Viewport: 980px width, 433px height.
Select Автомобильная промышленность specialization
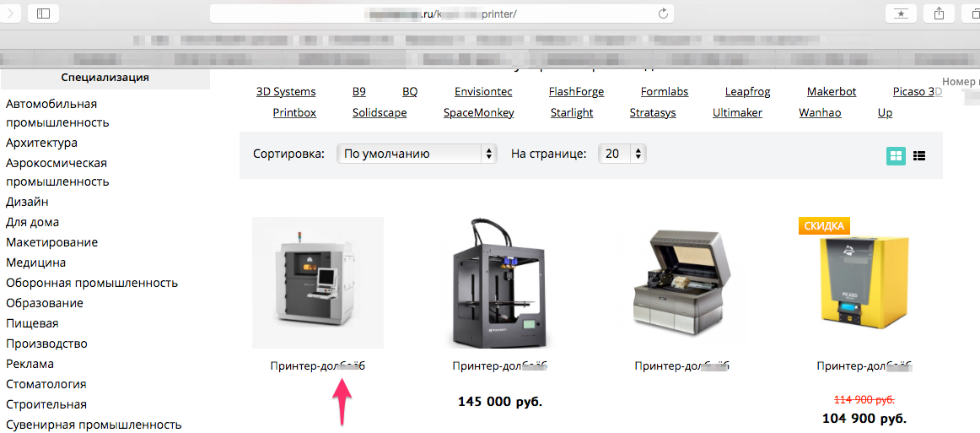point(57,113)
